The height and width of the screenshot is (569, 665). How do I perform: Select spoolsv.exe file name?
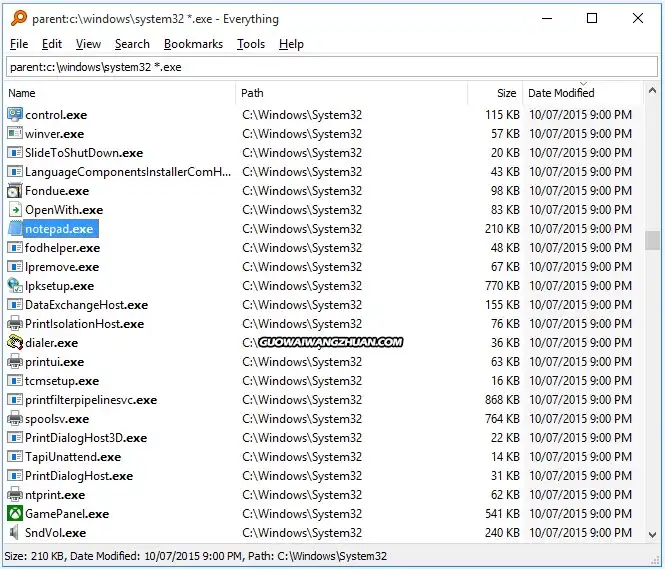[57, 419]
